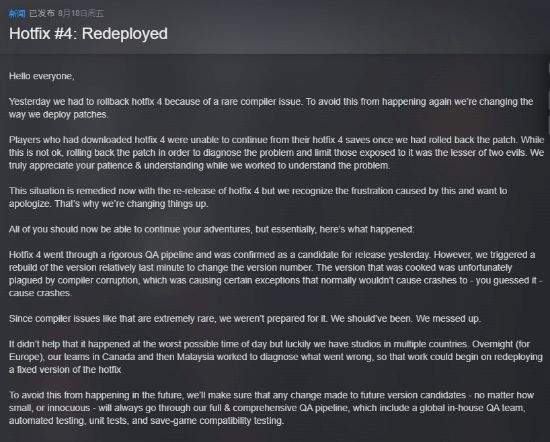Click the Hello everyone greeting line
550x442 pixels.
click(41, 76)
